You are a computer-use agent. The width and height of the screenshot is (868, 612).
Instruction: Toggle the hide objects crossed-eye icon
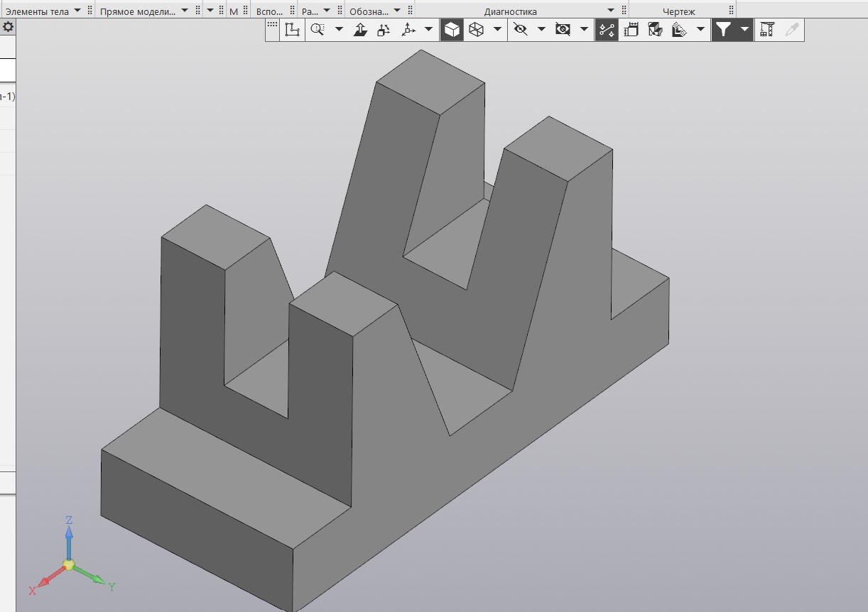click(x=521, y=30)
